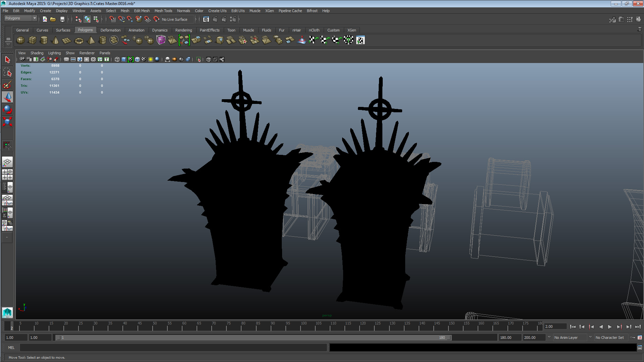Screen dimensions: 644x362
Task: Create a polygon cube from shelf
Action: 32,40
